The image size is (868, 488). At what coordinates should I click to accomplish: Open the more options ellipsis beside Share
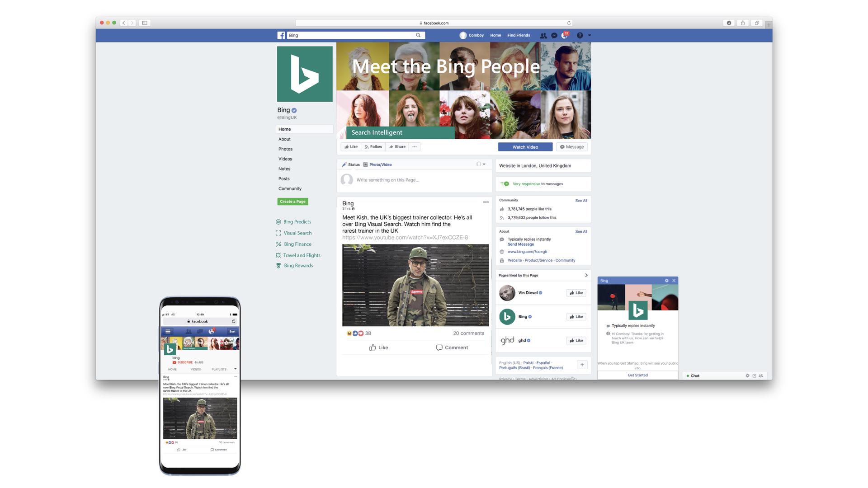(415, 147)
